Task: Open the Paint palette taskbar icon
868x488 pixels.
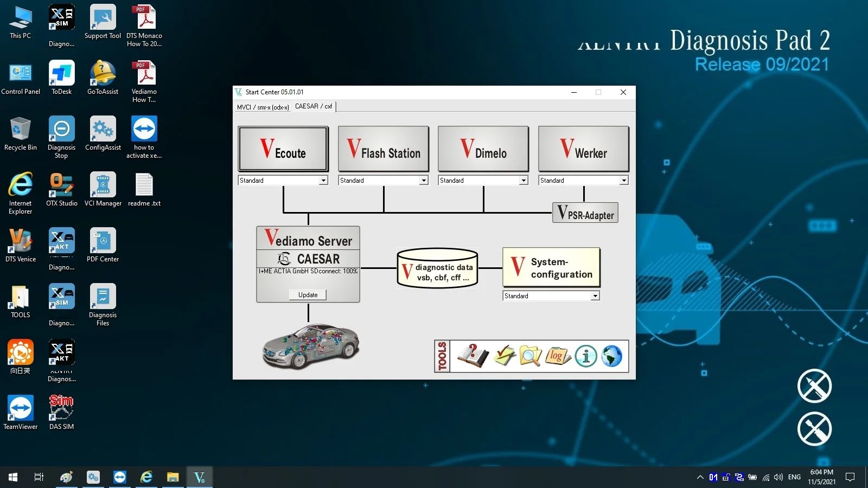Action: (x=66, y=477)
